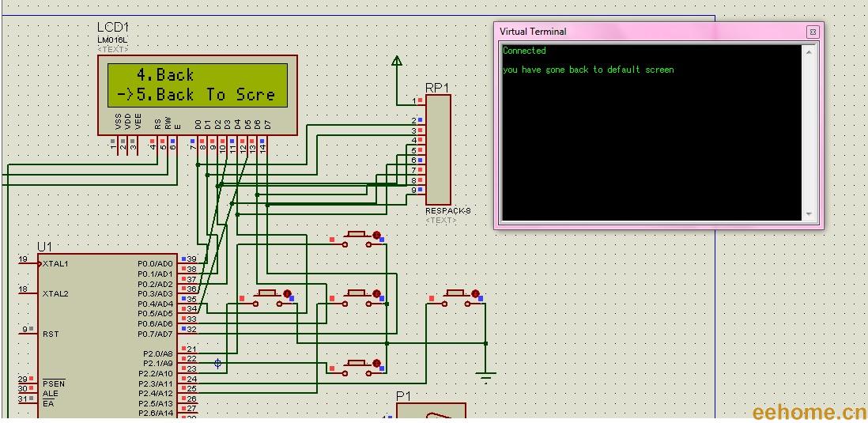
Task: Click the bottommost push button switch
Action: 358,368
